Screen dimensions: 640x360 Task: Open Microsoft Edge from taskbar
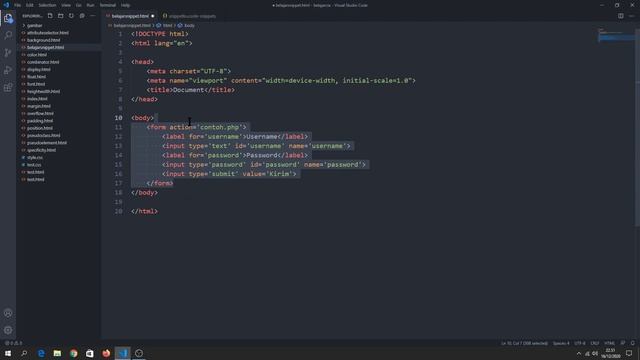tap(41, 353)
